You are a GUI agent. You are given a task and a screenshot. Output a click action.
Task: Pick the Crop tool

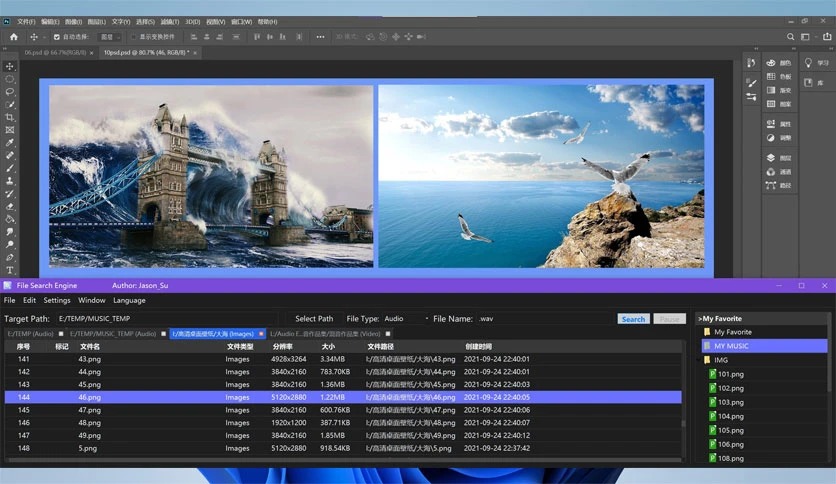(10, 117)
